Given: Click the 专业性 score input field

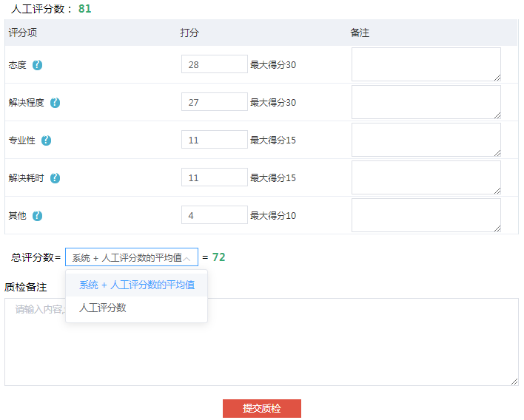Looking at the screenshot, I should tap(214, 140).
